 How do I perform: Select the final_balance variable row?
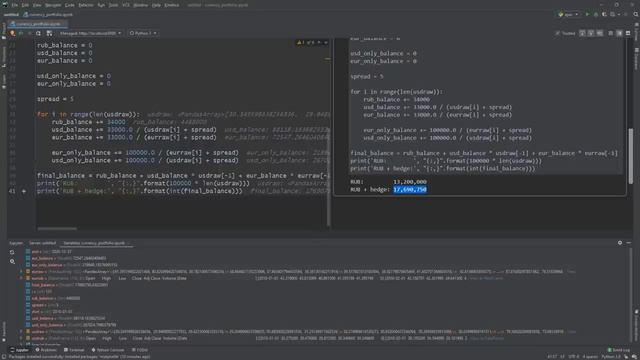pyautogui.click(x=67, y=285)
